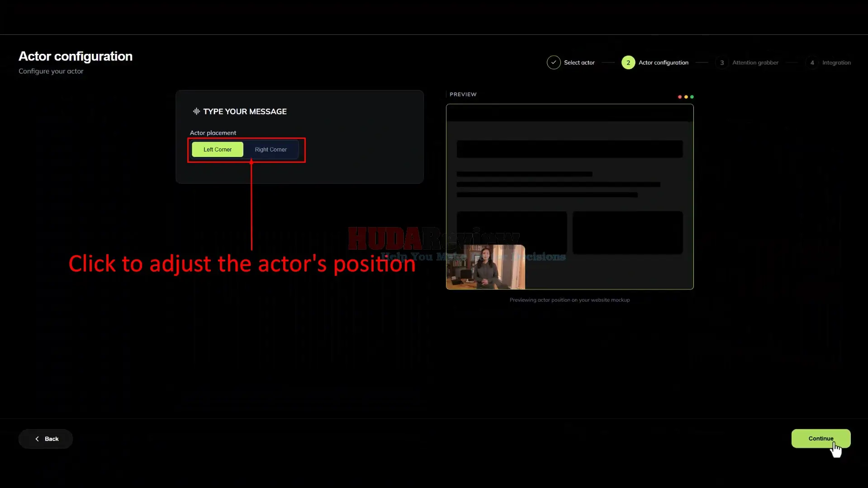Image resolution: width=868 pixels, height=488 pixels.
Task: Select the Left Corner placement option
Action: click(217, 149)
